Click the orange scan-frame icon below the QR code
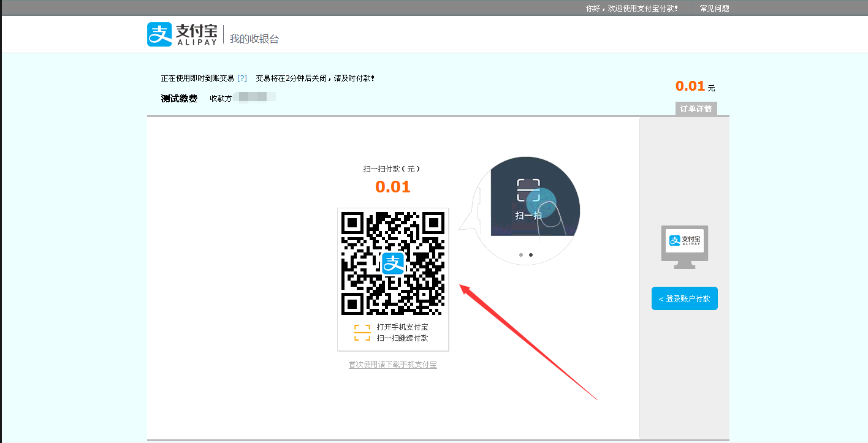Image resolution: width=868 pixels, height=443 pixels. pos(362,333)
